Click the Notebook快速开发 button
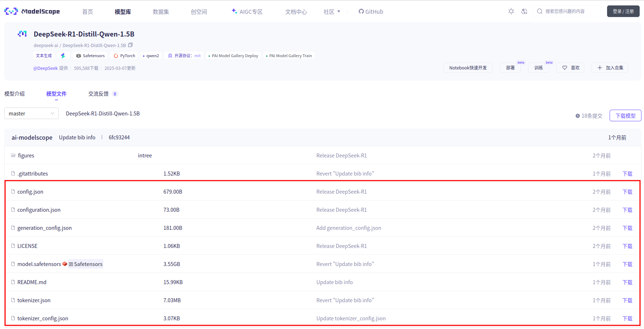The height and width of the screenshot is (329, 644). pyautogui.click(x=468, y=68)
